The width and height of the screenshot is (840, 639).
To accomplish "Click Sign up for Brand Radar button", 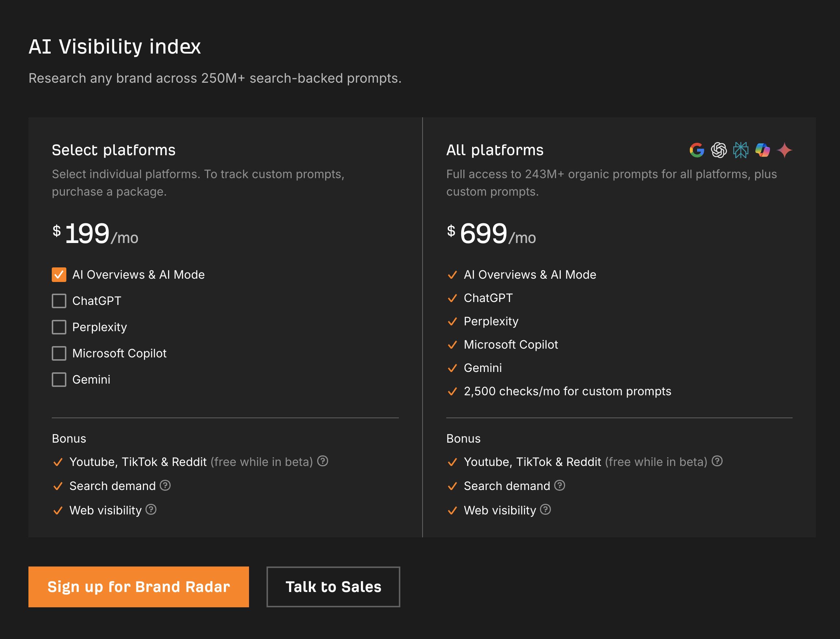I will [139, 587].
